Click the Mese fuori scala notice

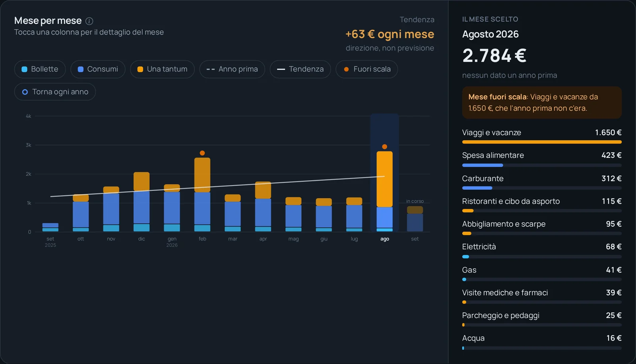(x=542, y=103)
